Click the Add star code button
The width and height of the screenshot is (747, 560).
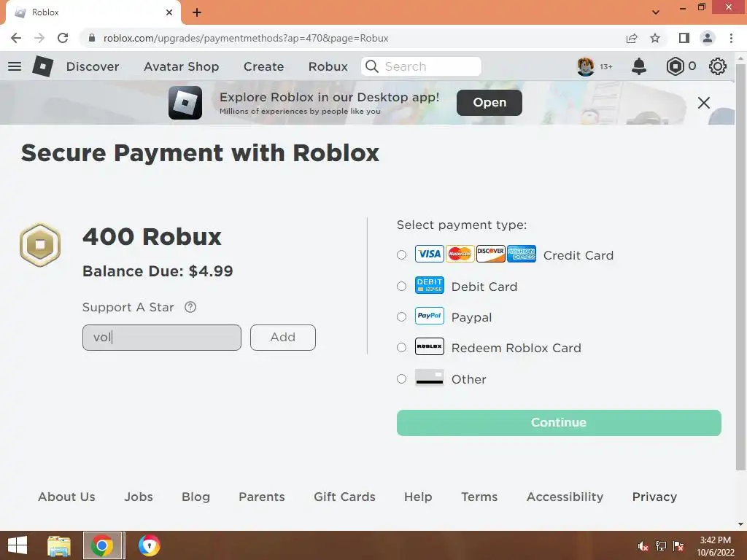point(283,337)
